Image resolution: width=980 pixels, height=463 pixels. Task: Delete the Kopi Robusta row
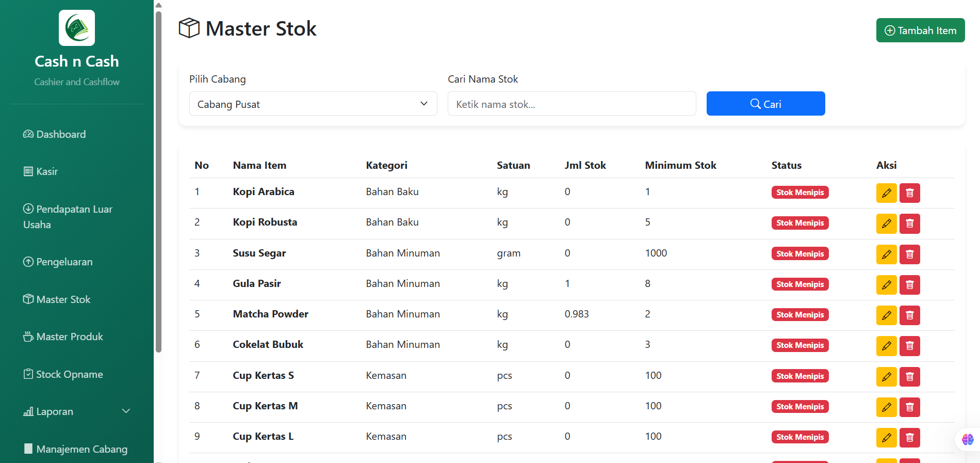tap(910, 223)
